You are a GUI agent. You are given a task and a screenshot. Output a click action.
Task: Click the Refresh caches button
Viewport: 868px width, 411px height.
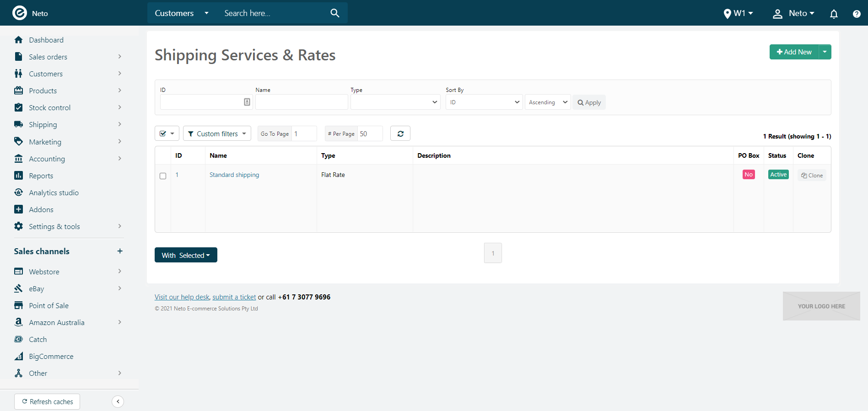tap(47, 401)
